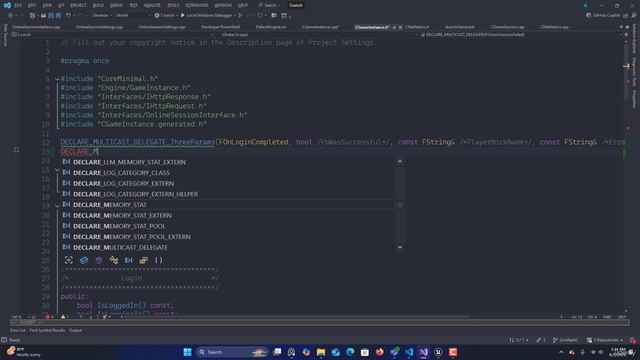This screenshot has height=360, width=640.
Task: Filter suggestions by the purple cube function icon
Action: (99, 260)
